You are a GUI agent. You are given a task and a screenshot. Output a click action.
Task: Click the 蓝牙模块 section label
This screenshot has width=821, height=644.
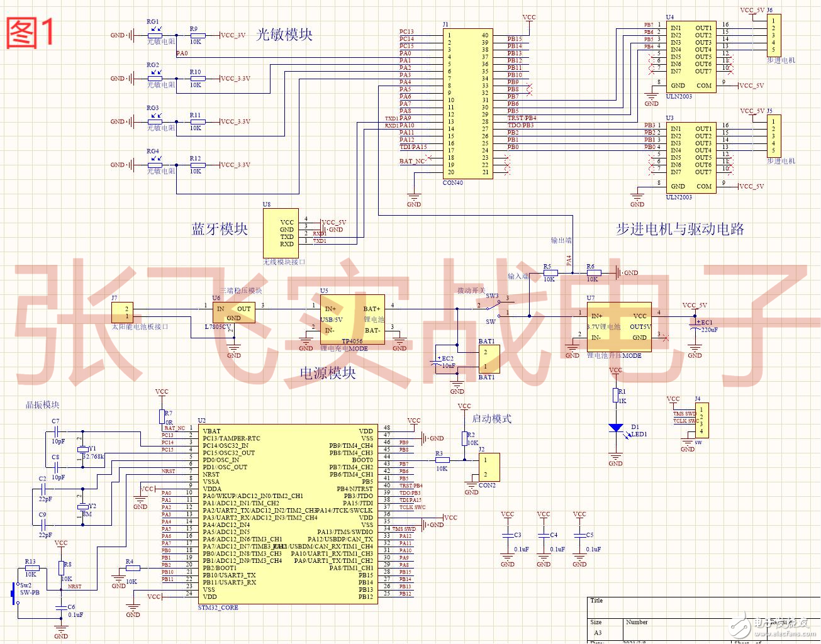(220, 228)
